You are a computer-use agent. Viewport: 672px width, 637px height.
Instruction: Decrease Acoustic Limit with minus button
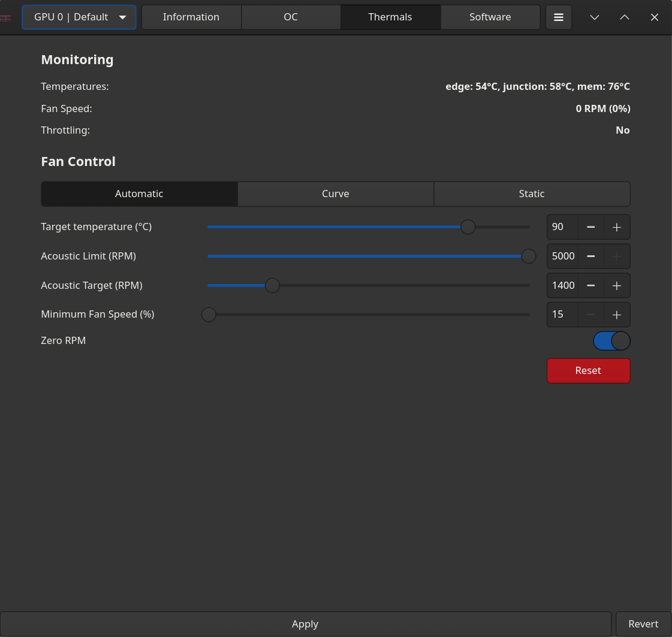click(590, 256)
